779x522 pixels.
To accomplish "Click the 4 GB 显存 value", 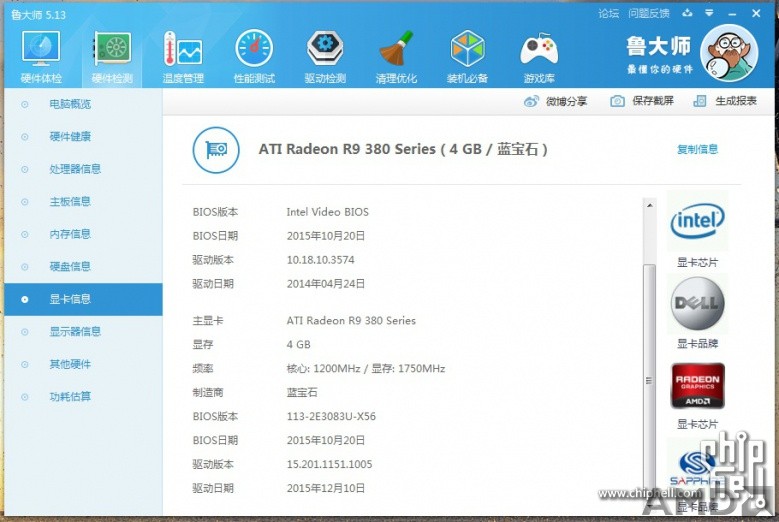I will 298,345.
